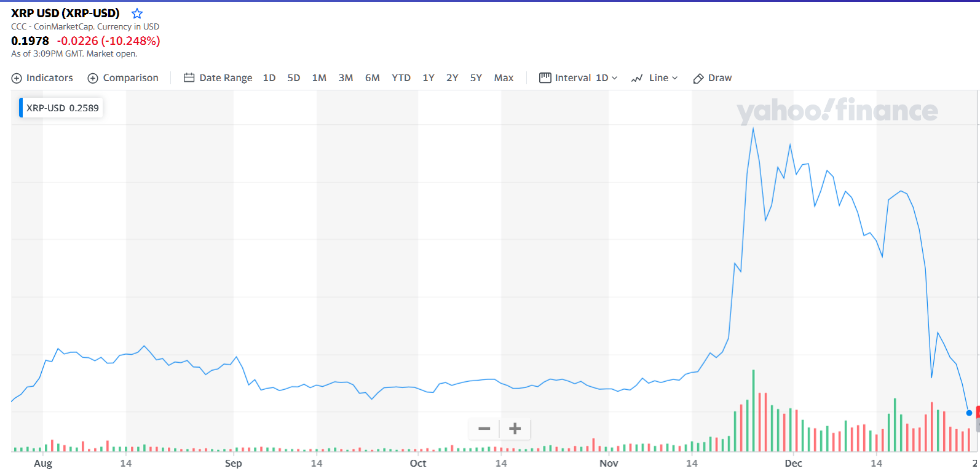
Task: Add XRP-USD to watchlist with star icon
Action: (137, 14)
